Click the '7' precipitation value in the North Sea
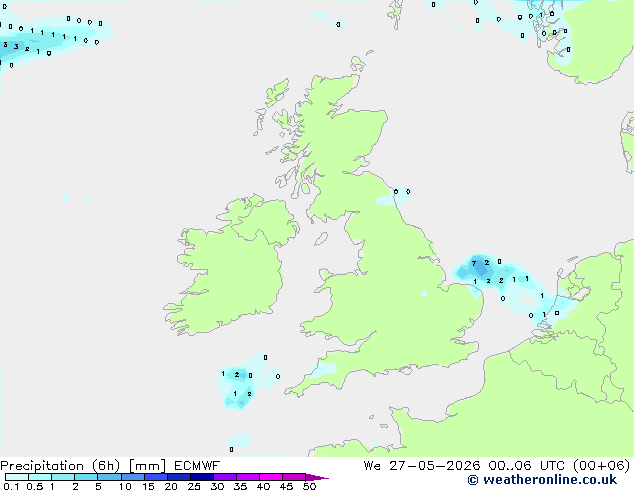The image size is (634, 490). click(474, 263)
